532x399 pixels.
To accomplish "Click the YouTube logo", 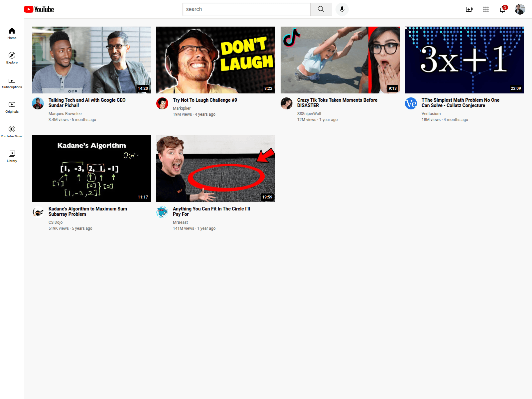I will [39, 9].
